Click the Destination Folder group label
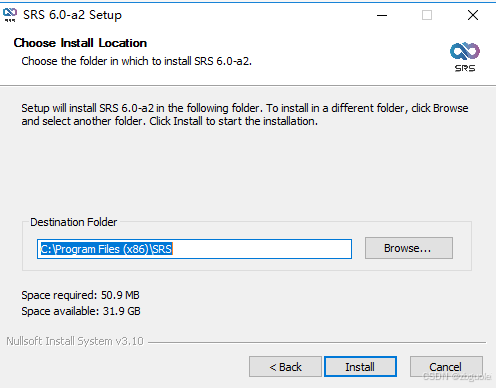 (x=74, y=222)
